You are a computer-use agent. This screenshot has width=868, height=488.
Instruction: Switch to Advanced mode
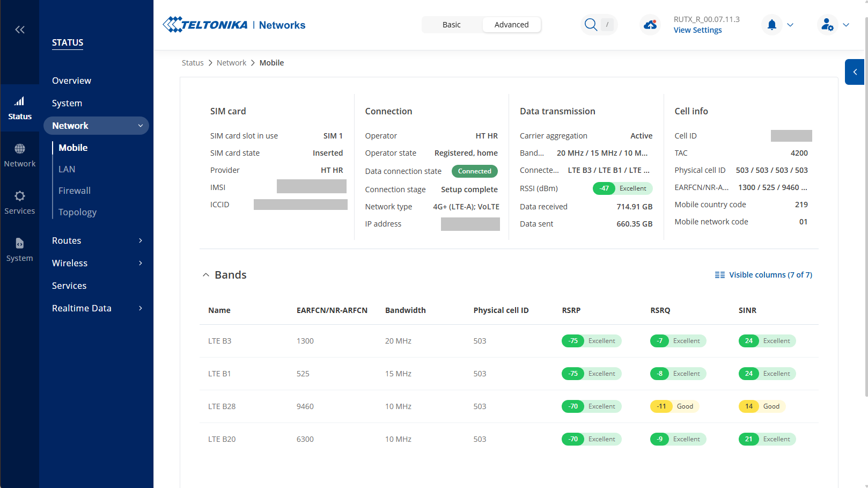pos(511,25)
